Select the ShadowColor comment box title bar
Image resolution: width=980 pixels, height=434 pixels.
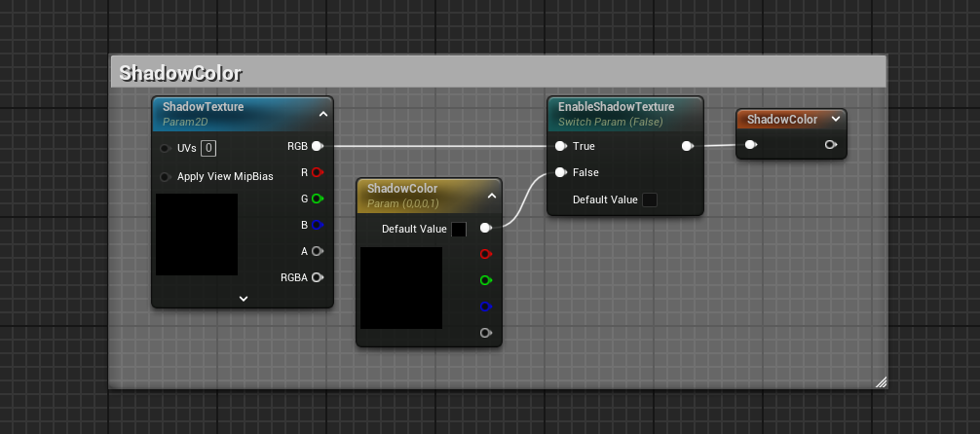tap(498, 72)
